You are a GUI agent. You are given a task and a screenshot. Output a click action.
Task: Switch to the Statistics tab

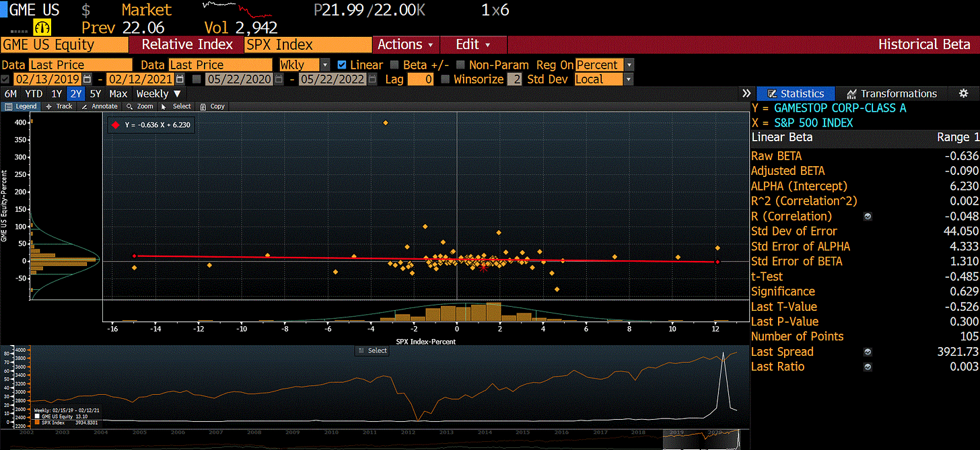coord(796,93)
